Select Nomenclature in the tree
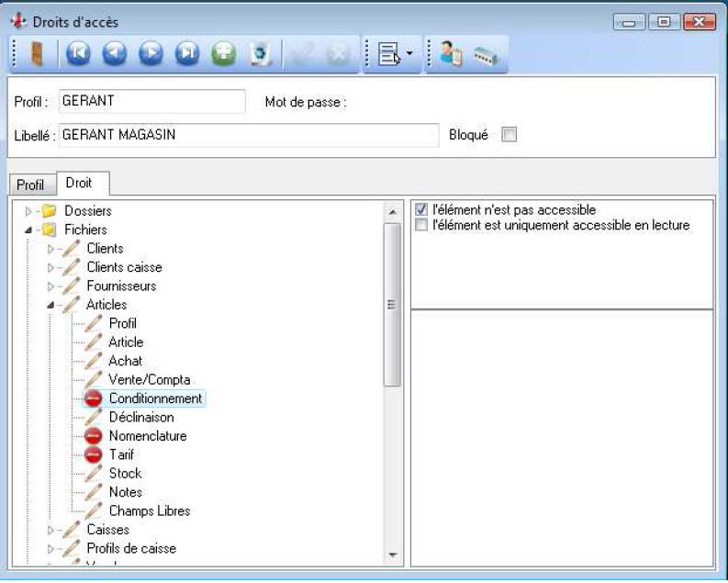 pos(147,436)
